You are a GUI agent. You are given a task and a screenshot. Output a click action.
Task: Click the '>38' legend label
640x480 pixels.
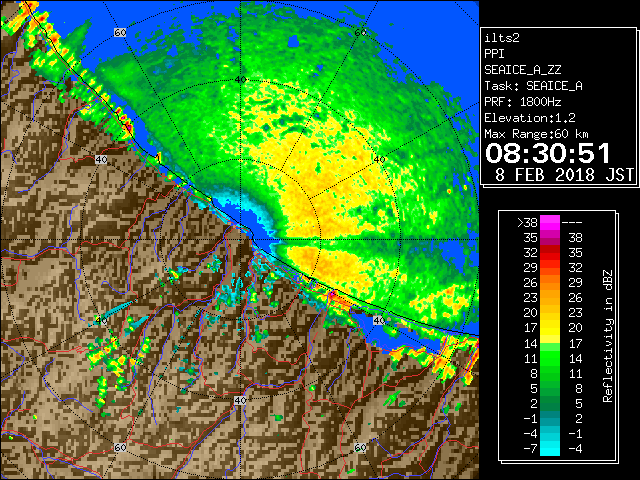pos(527,222)
